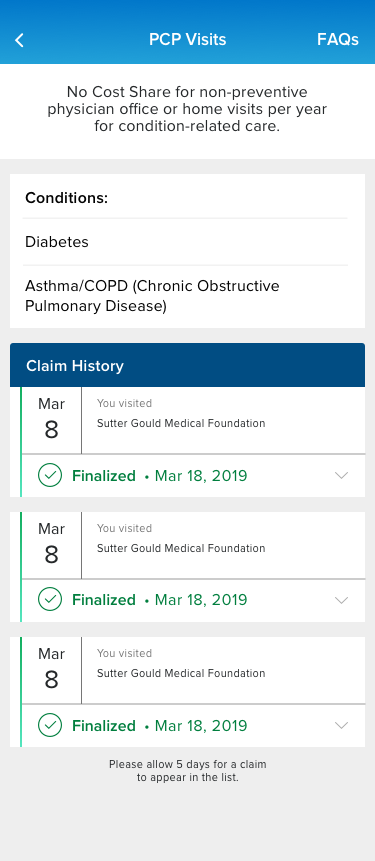This screenshot has height=861, width=375.
Task: Tap the third claim's finalized checkmark icon
Action: click(x=50, y=725)
